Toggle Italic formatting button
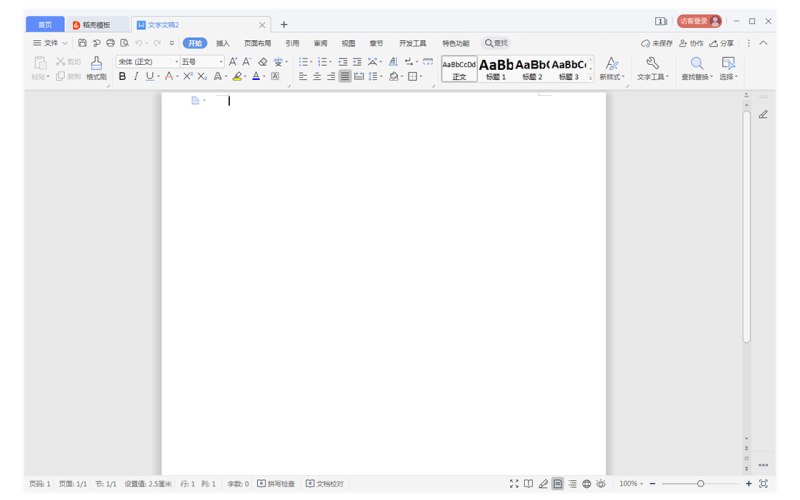Image resolution: width=800 pixels, height=500 pixels. click(x=136, y=77)
